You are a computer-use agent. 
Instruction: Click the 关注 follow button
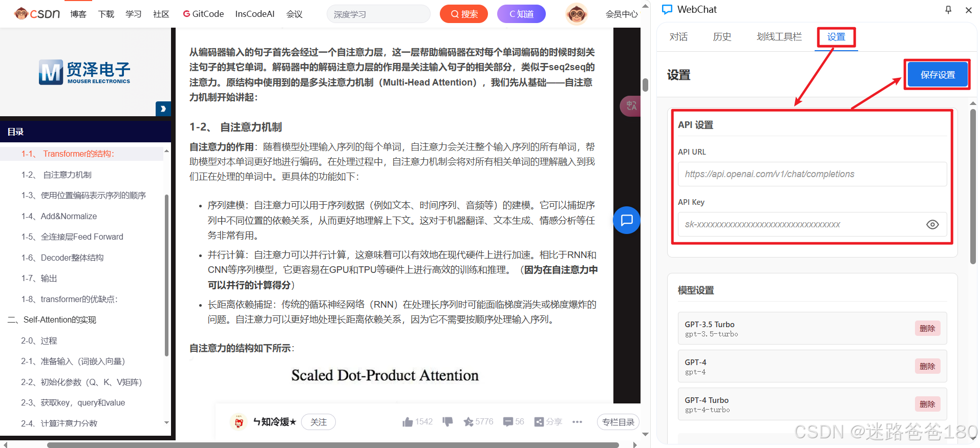coord(318,422)
